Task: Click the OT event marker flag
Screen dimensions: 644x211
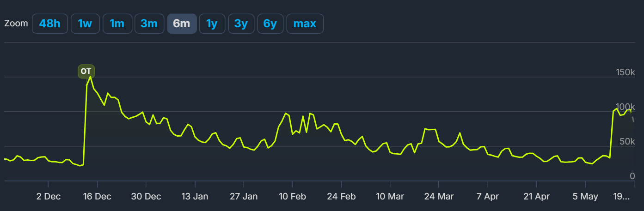Action: tap(86, 71)
